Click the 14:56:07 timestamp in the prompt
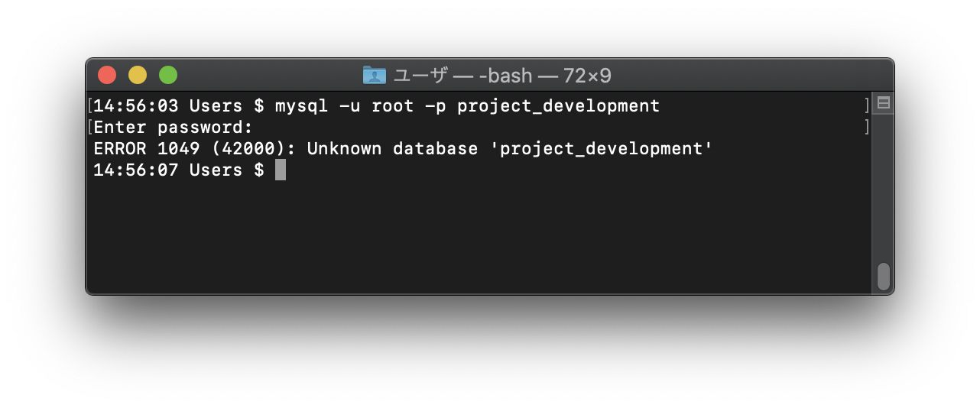The height and width of the screenshot is (408, 980). 136,170
